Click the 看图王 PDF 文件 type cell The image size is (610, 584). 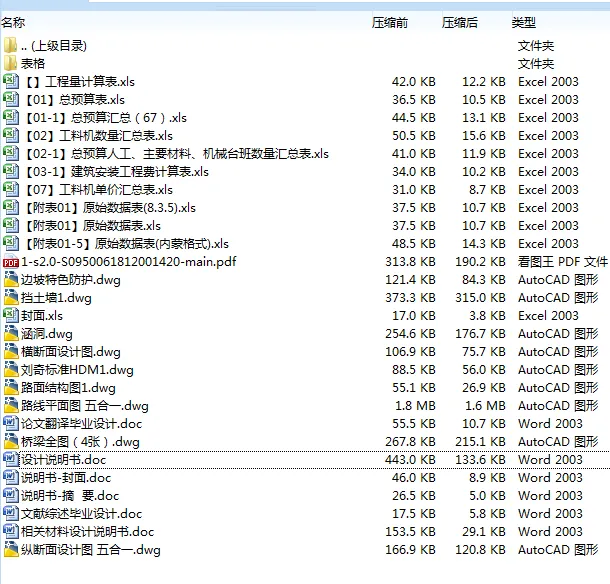click(563, 261)
